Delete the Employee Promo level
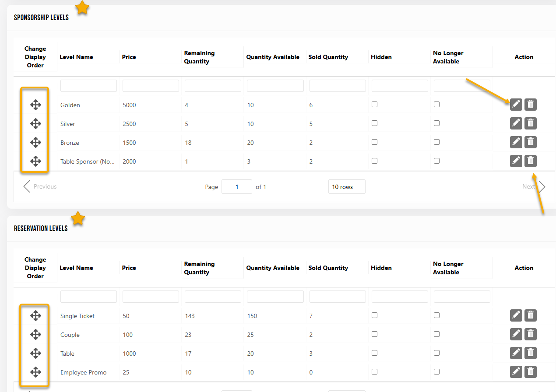Screen dimensions: 556x392 click(531, 372)
